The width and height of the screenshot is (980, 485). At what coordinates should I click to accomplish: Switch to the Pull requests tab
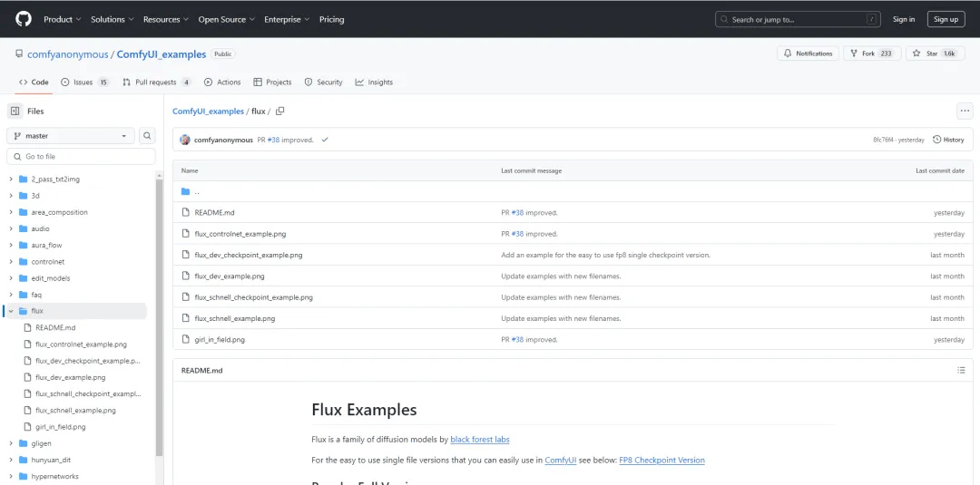click(157, 82)
